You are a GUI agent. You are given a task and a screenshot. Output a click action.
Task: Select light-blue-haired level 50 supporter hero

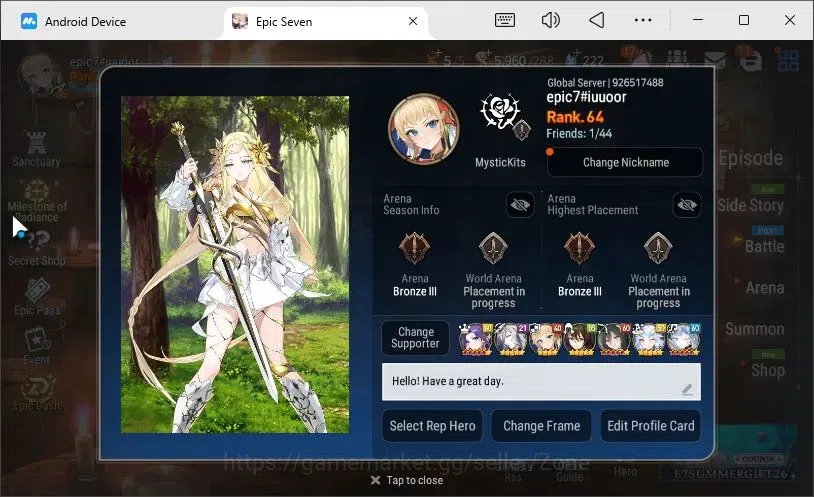649,339
